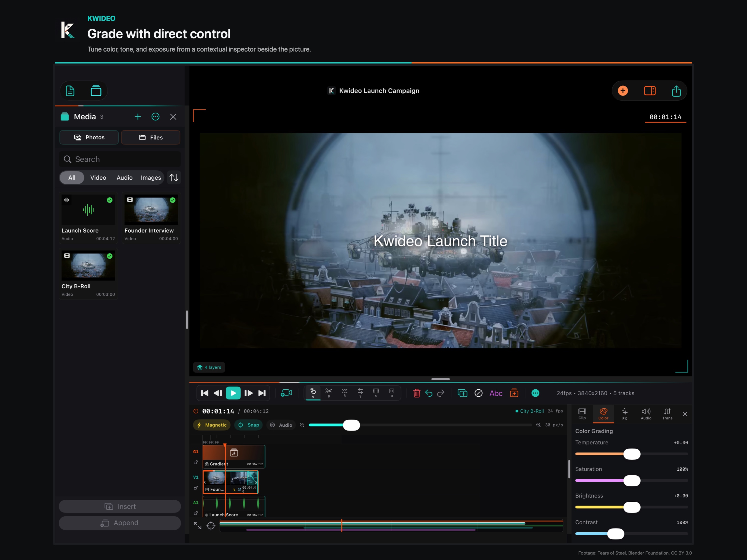Click the media Search field

(120, 159)
